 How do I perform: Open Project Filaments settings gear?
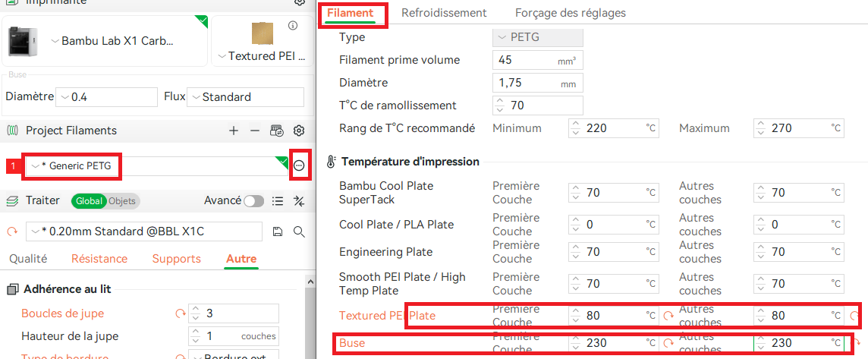click(x=299, y=131)
